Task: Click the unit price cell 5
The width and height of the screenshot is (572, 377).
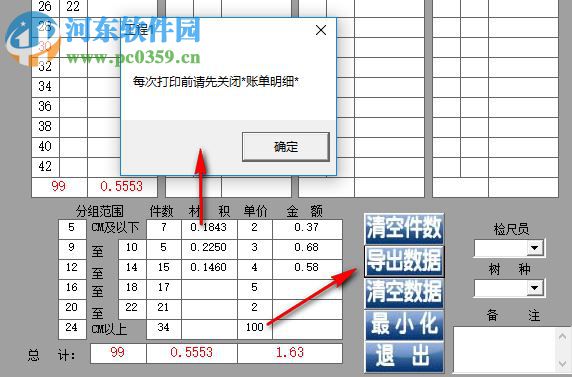Action: (255, 289)
